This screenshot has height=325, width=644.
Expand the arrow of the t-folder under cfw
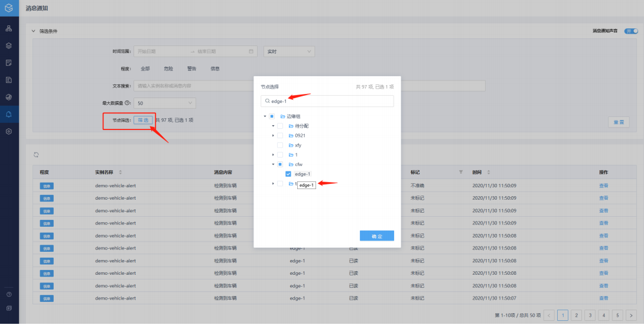coord(273,184)
